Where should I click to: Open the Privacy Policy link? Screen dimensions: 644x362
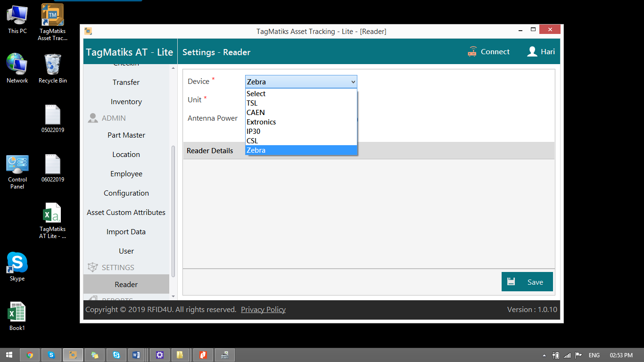263,310
